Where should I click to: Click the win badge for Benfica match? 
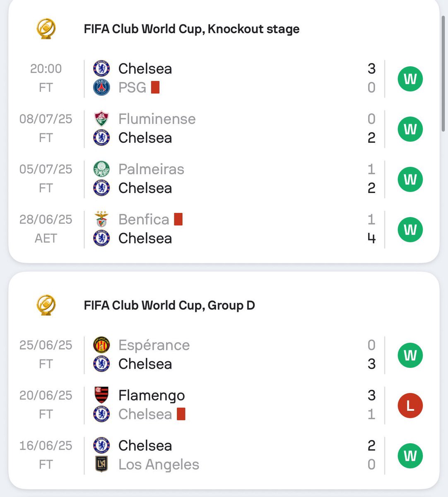(410, 229)
